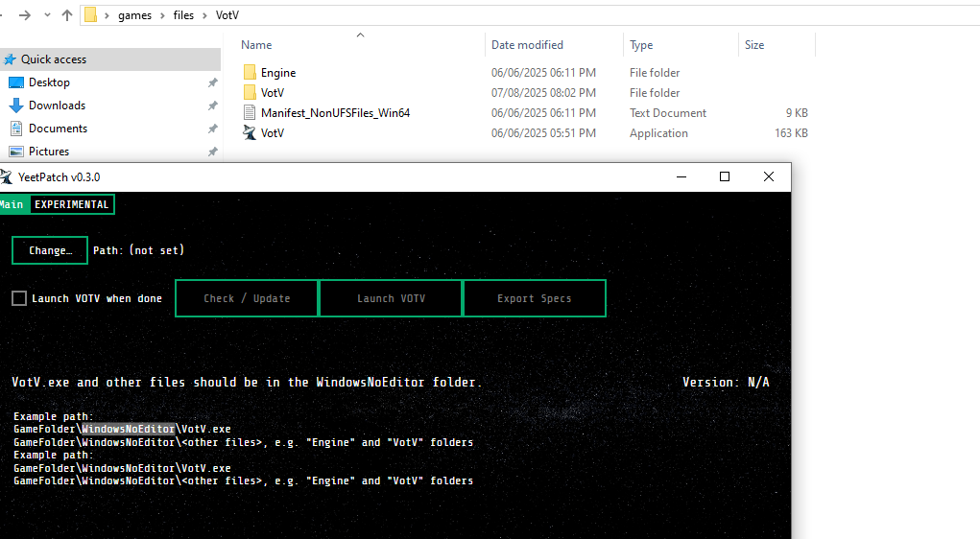Unpin Downloads using its pin icon
Image resolution: width=980 pixels, height=539 pixels.
coord(212,105)
